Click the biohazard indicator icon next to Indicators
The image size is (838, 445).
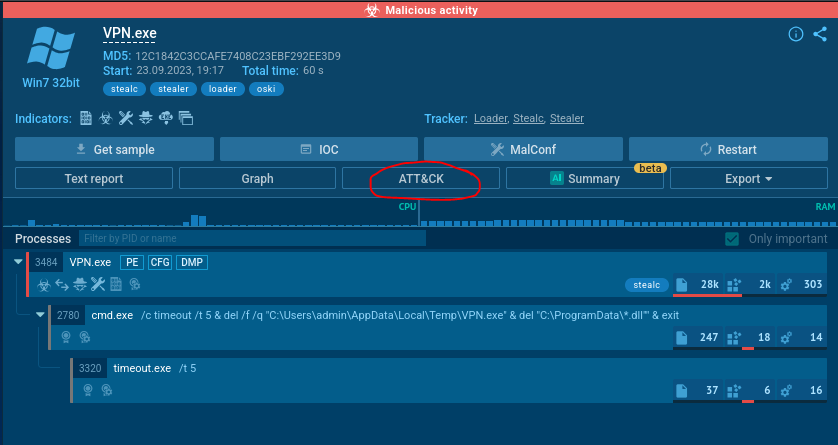(x=105, y=119)
